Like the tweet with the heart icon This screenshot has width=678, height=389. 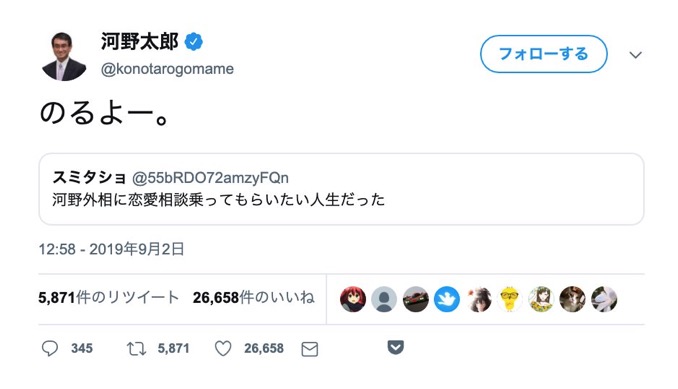pos(223,348)
